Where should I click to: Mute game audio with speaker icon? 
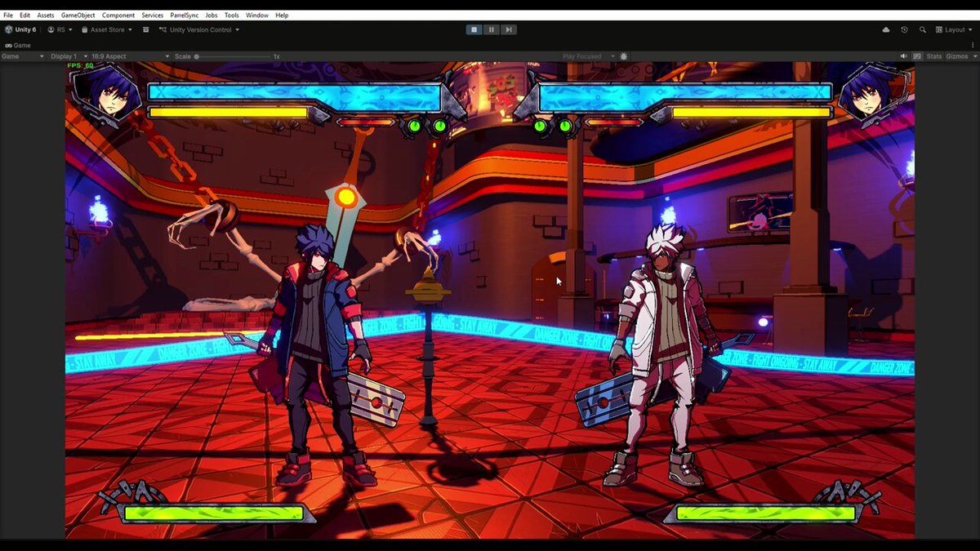904,56
